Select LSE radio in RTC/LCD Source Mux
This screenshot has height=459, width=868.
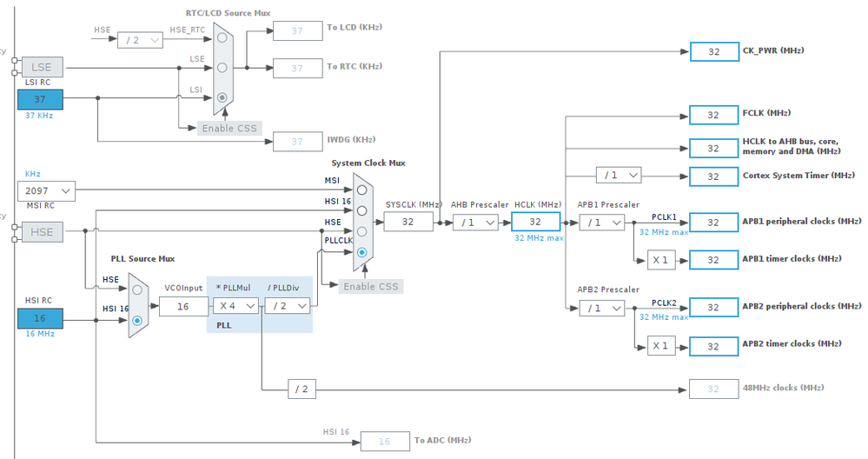point(222,68)
